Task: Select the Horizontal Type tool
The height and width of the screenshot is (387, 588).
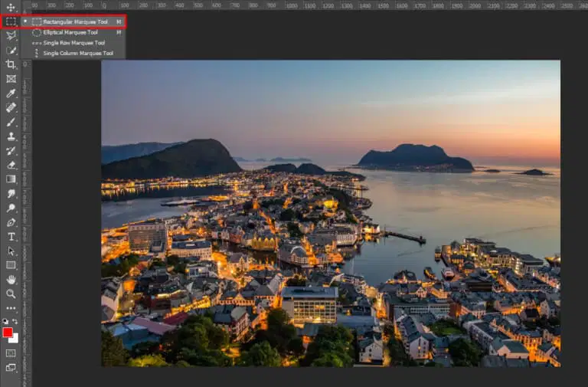Action: click(11, 236)
